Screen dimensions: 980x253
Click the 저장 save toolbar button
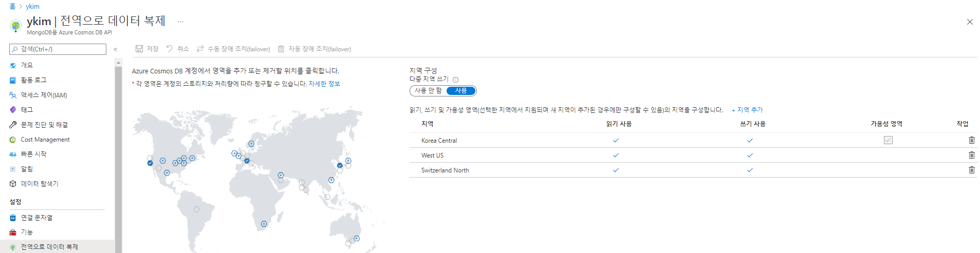click(147, 49)
